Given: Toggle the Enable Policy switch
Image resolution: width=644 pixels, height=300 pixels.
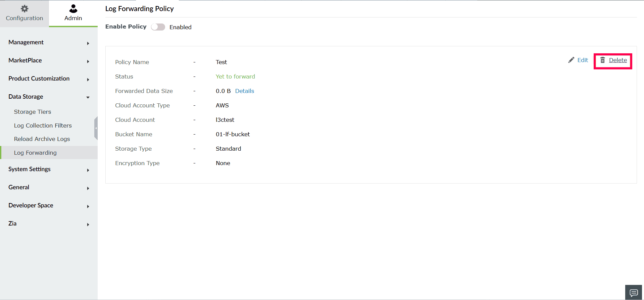Looking at the screenshot, I should pyautogui.click(x=158, y=27).
